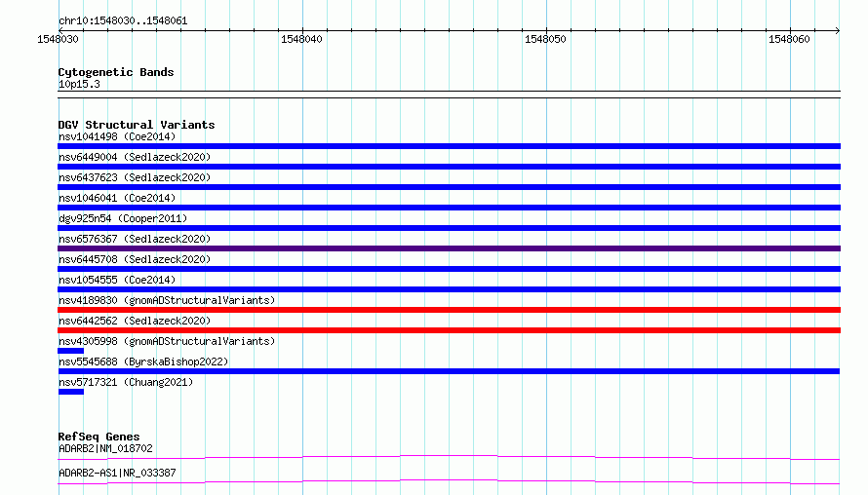The height and width of the screenshot is (495, 868).
Task: Click the chr10:1548030..1548061 region label
Action: pos(123,21)
